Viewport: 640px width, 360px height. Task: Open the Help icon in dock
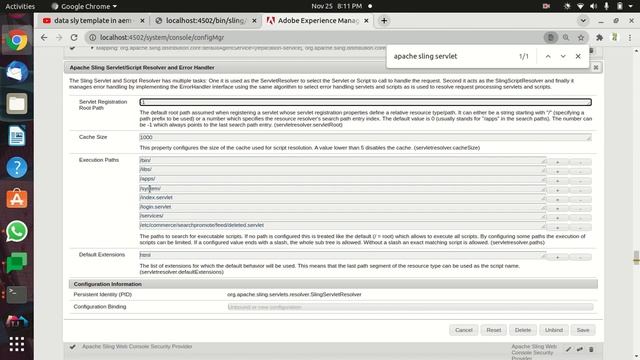coord(17,167)
